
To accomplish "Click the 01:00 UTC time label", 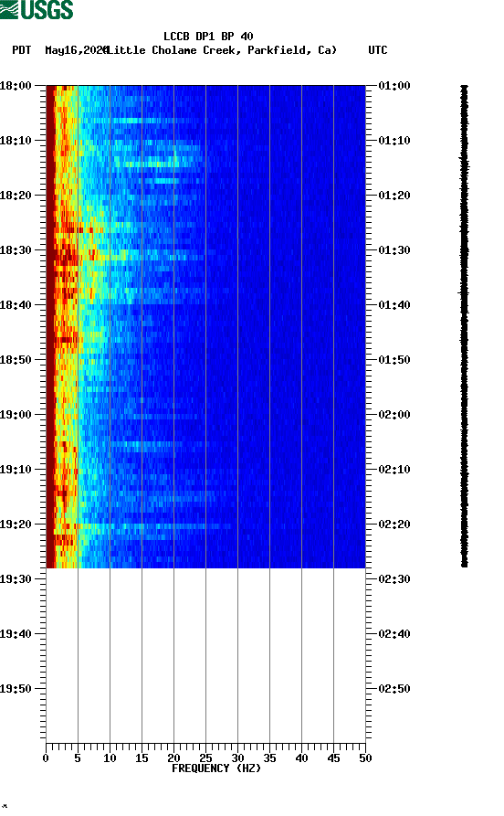I will tap(394, 85).
